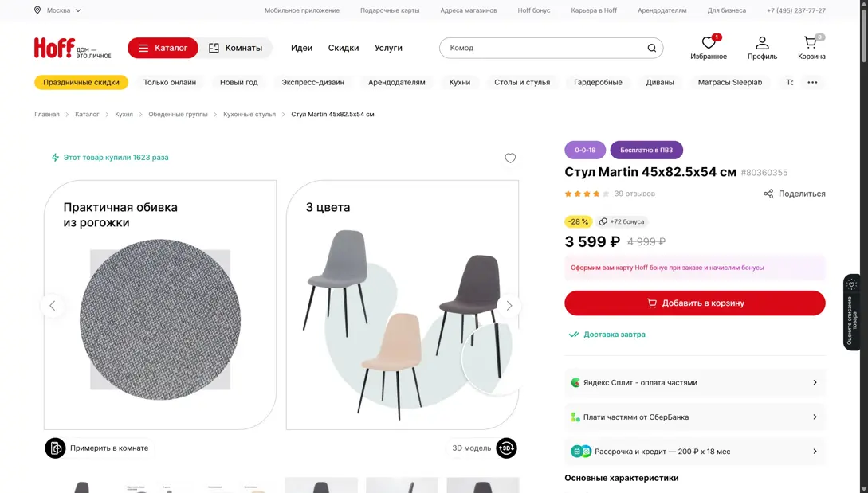Click the search magnifier icon
The height and width of the screenshot is (493, 868).
tap(651, 48)
